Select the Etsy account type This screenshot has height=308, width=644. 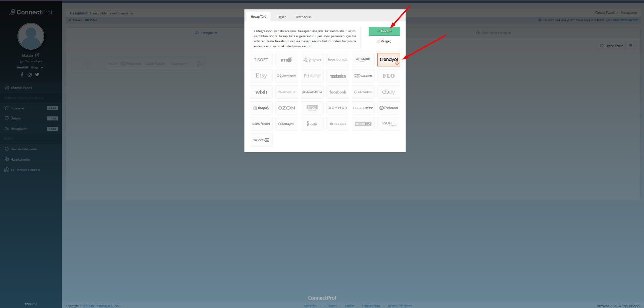coord(261,76)
